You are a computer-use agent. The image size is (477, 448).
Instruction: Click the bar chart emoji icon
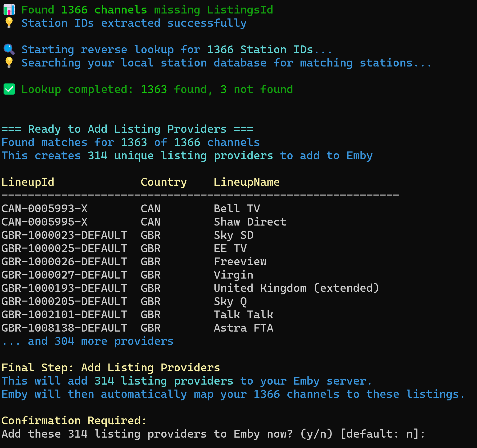pos(9,10)
